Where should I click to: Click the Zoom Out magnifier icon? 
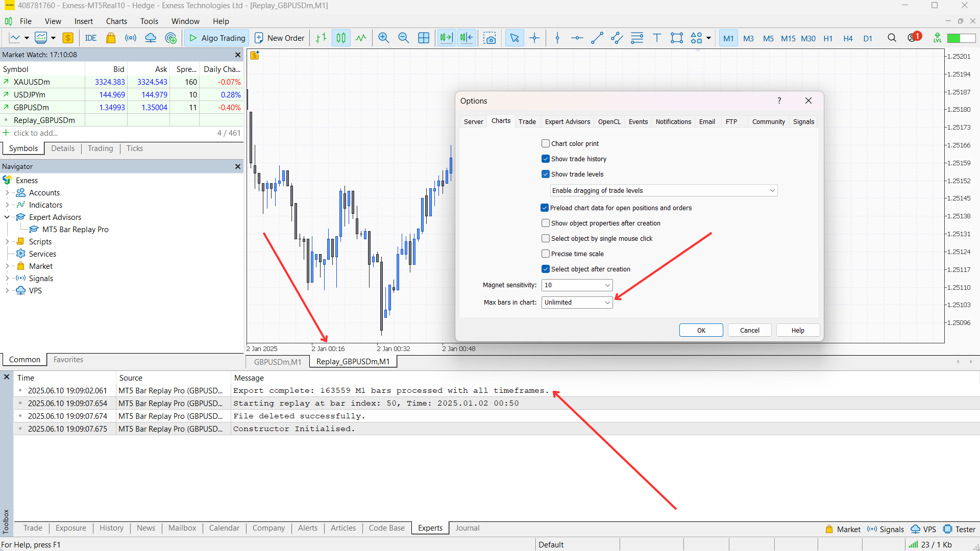[403, 38]
